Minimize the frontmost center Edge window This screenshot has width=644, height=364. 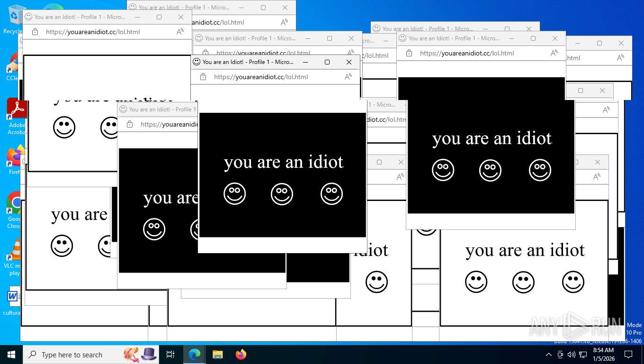tap(305, 62)
